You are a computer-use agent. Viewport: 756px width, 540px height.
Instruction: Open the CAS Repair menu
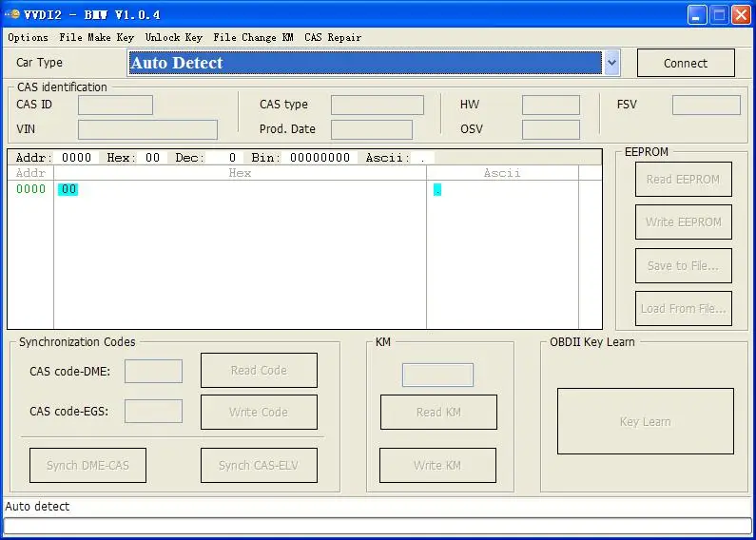(x=333, y=38)
